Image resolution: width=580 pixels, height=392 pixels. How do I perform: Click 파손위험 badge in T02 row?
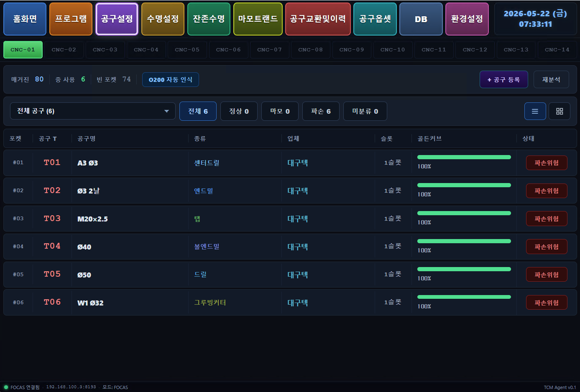click(x=547, y=191)
